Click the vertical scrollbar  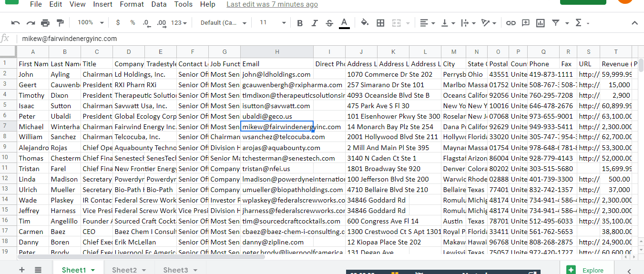[641, 66]
